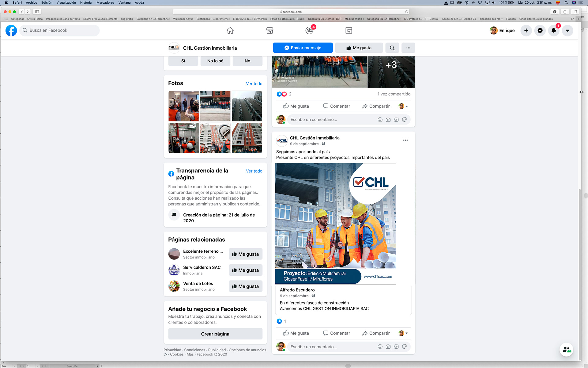Click the Busca en Facebook search field
This screenshot has width=588, height=368.
(x=59, y=30)
